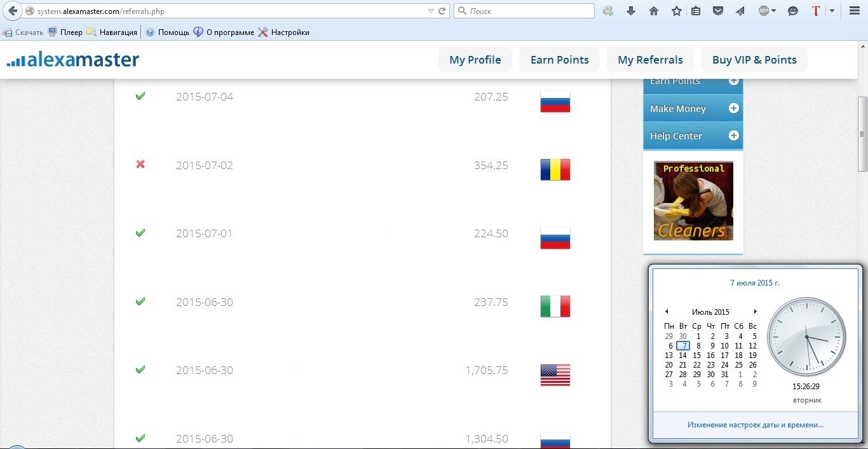The height and width of the screenshot is (449, 868).
Task: Click the green checkmark on 2015-07-01 row
Action: click(x=140, y=233)
